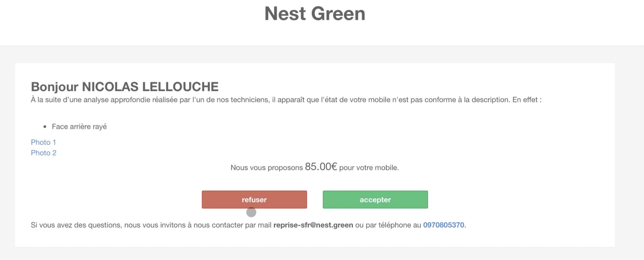Image resolution: width=644 pixels, height=260 pixels.
Task: Click the Si vous avez des questions sentence
Action: (248, 225)
